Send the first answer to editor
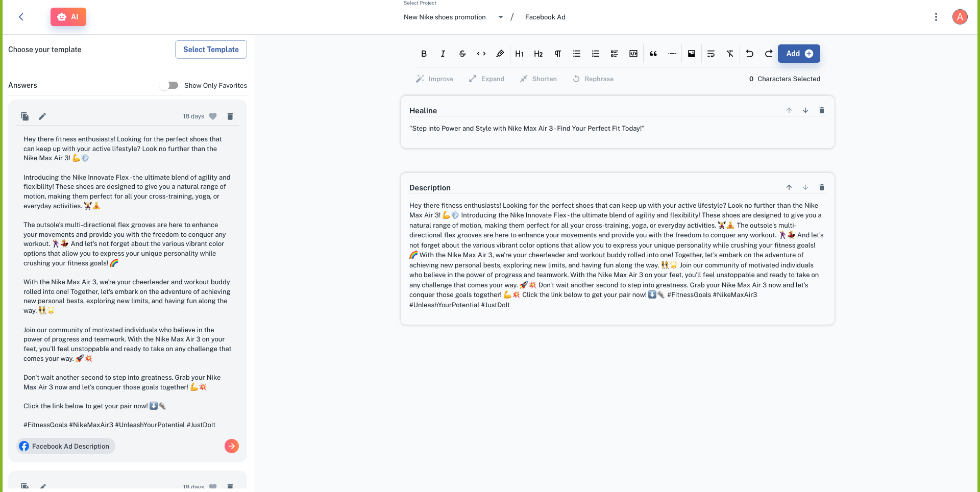980x492 pixels. 232,446
